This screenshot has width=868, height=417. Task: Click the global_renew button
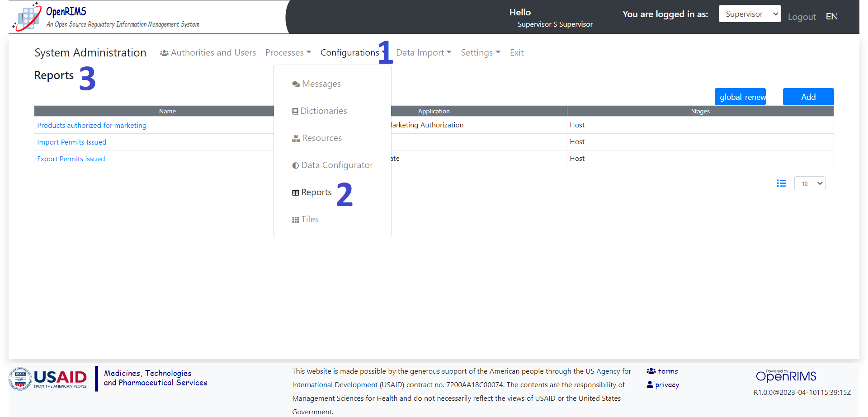pyautogui.click(x=740, y=97)
